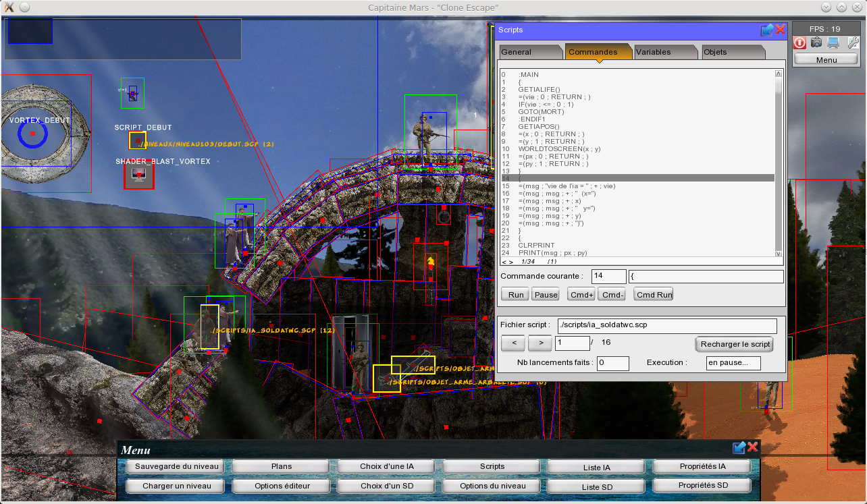Step forward with the Cmd+ button
867x504 pixels.
click(581, 294)
